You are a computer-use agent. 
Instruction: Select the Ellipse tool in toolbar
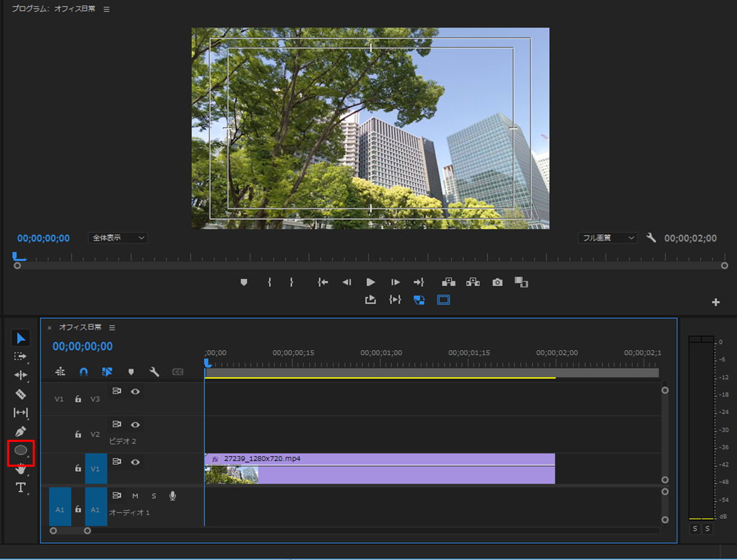[x=21, y=450]
